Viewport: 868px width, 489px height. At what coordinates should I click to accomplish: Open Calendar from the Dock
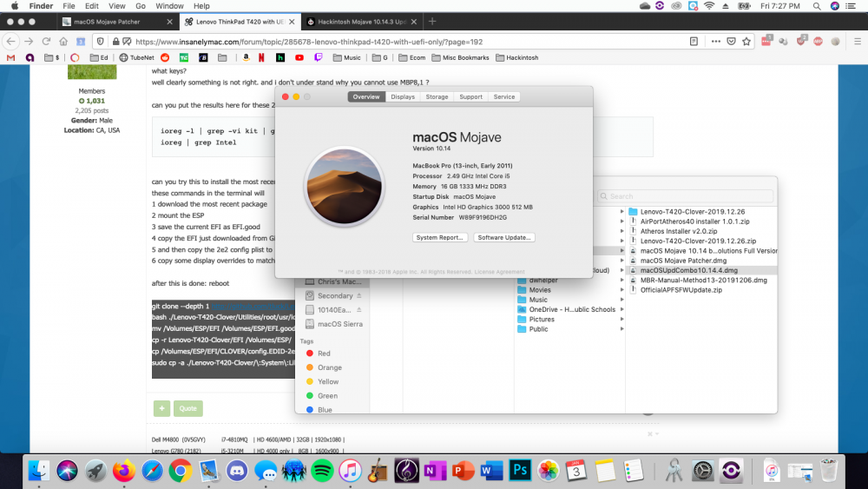[576, 472]
